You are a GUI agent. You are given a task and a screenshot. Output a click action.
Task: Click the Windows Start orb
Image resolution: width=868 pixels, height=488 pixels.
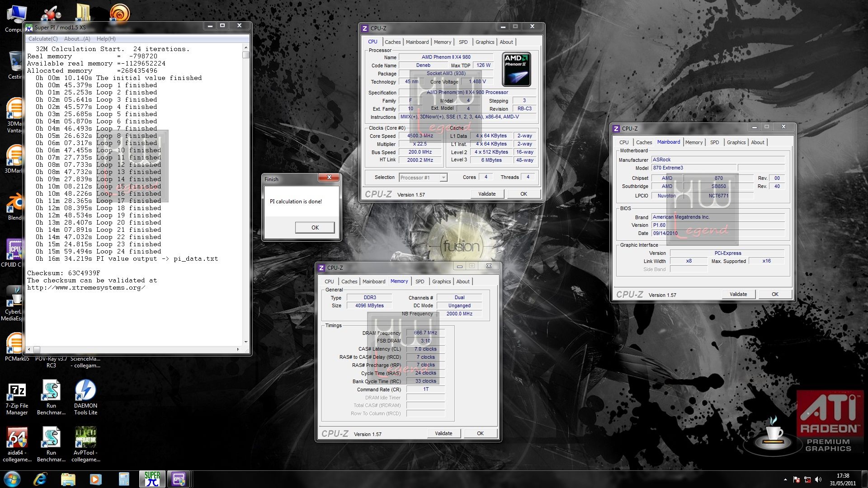click(12, 479)
